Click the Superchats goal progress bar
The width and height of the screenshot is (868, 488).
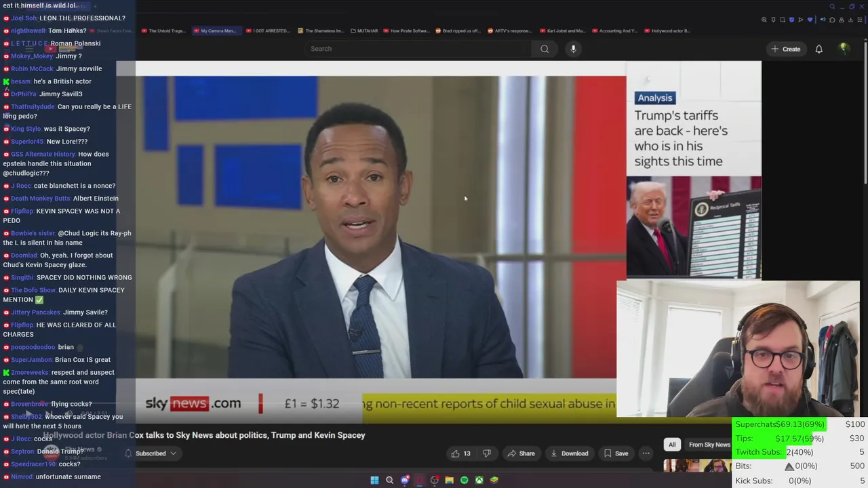(781, 424)
